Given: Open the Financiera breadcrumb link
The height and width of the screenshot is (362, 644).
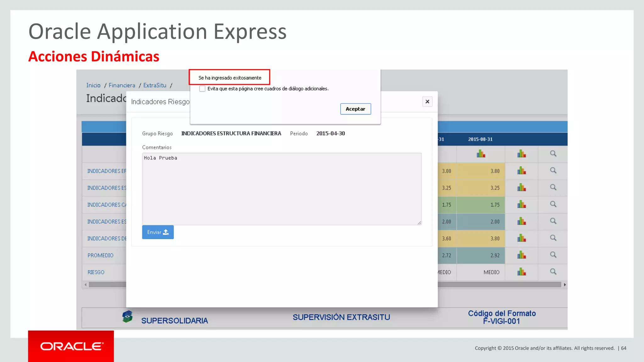Looking at the screenshot, I should [122, 85].
